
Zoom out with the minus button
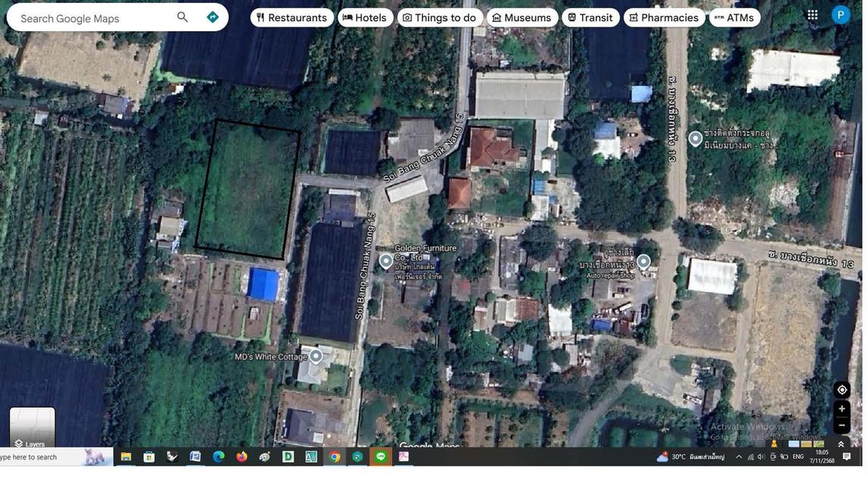coord(841,426)
